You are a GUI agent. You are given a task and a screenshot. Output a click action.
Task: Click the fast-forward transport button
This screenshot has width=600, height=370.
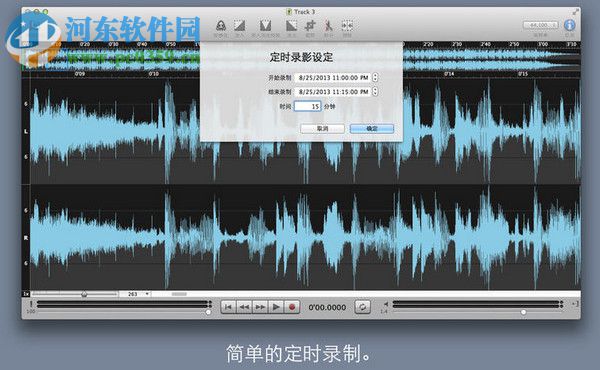pos(260,307)
